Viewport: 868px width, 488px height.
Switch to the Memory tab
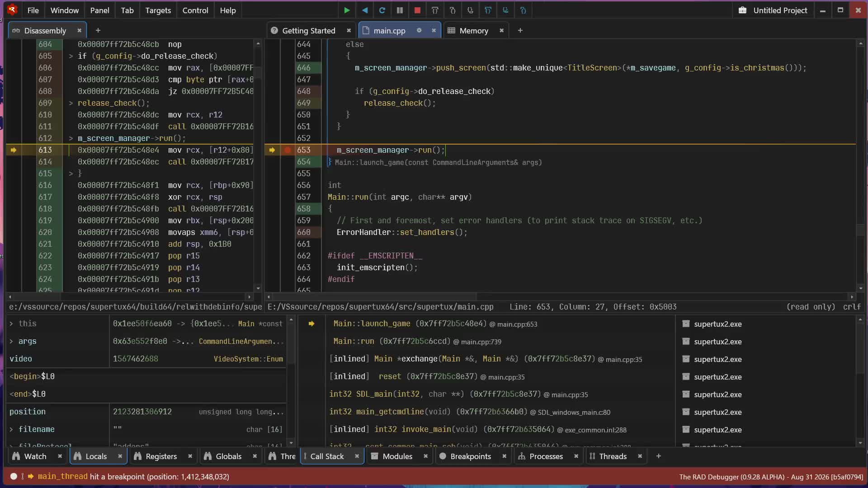[x=474, y=30]
